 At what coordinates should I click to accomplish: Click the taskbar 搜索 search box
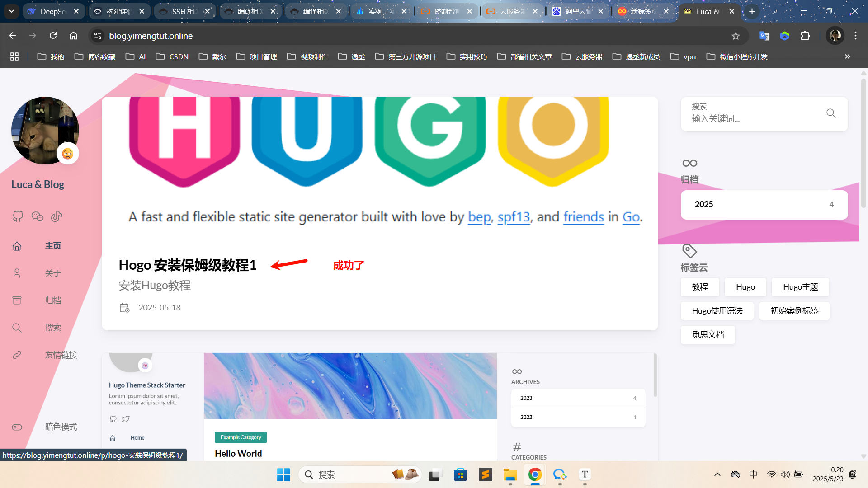(x=360, y=474)
